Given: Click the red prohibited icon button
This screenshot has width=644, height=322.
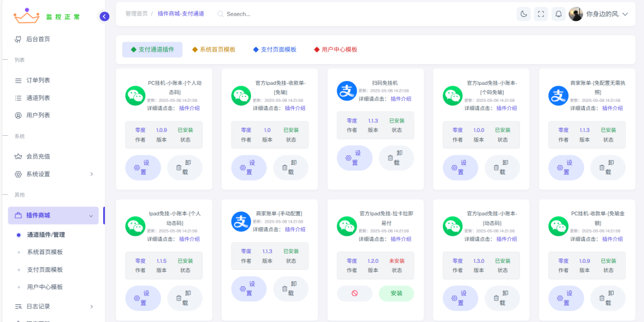Looking at the screenshot, I should tap(355, 294).
